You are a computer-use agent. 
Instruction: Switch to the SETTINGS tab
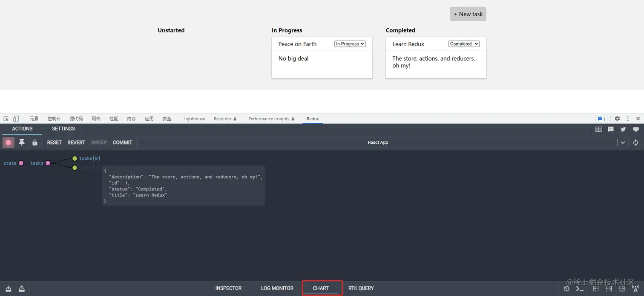coord(63,129)
